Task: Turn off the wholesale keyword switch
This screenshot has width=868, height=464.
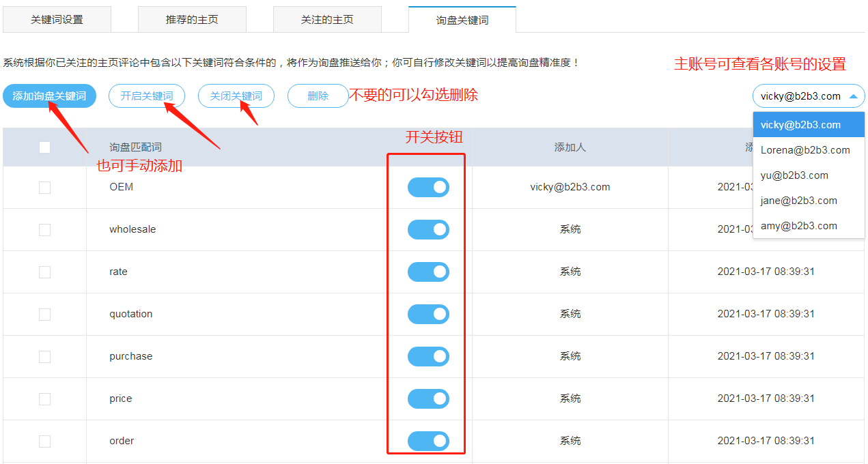Action: click(428, 229)
